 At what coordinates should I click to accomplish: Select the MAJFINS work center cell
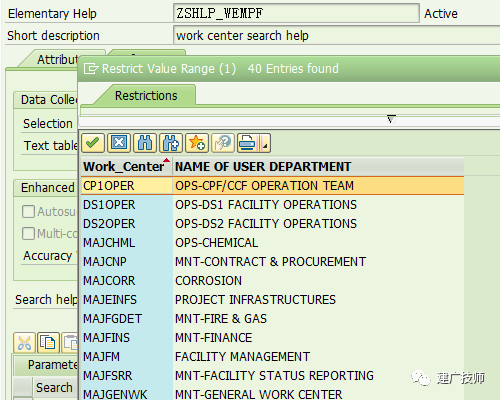(127, 338)
